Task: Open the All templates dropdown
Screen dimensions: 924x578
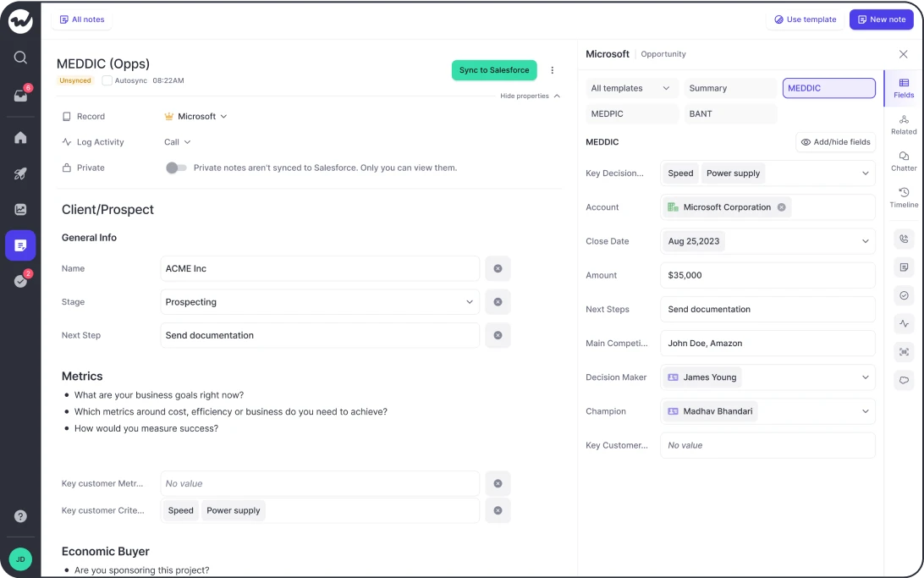Action: pyautogui.click(x=630, y=88)
